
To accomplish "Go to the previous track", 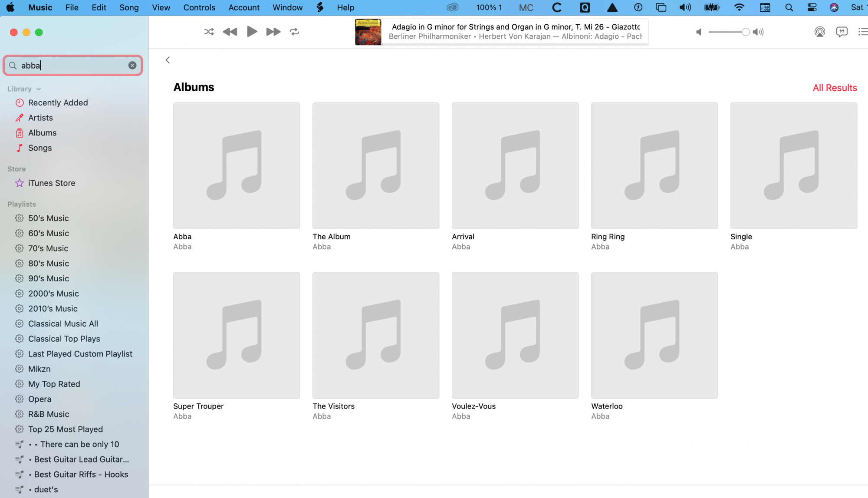I will pyautogui.click(x=230, y=32).
